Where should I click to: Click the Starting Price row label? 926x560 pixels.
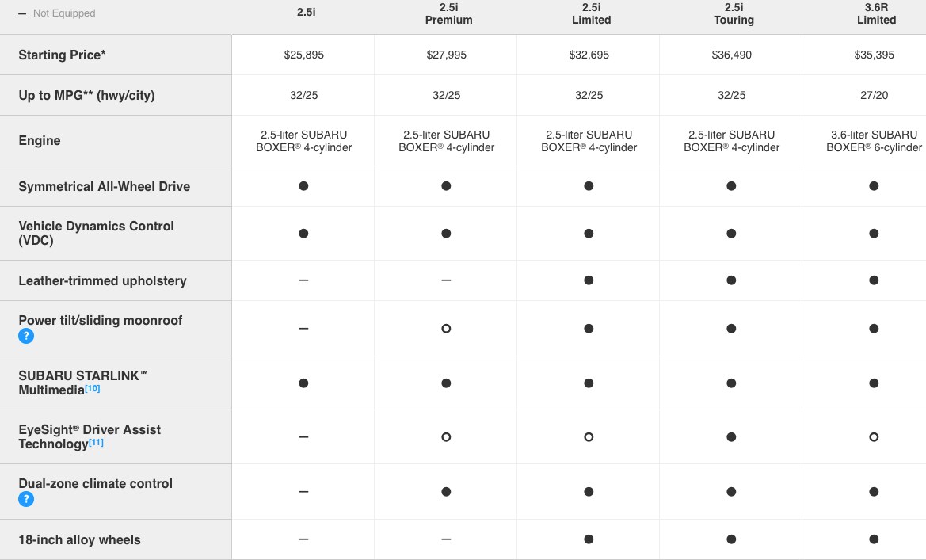(x=62, y=55)
